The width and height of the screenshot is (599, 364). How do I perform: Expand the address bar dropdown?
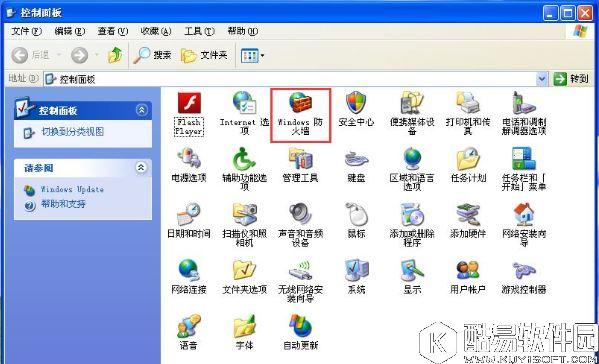point(542,79)
